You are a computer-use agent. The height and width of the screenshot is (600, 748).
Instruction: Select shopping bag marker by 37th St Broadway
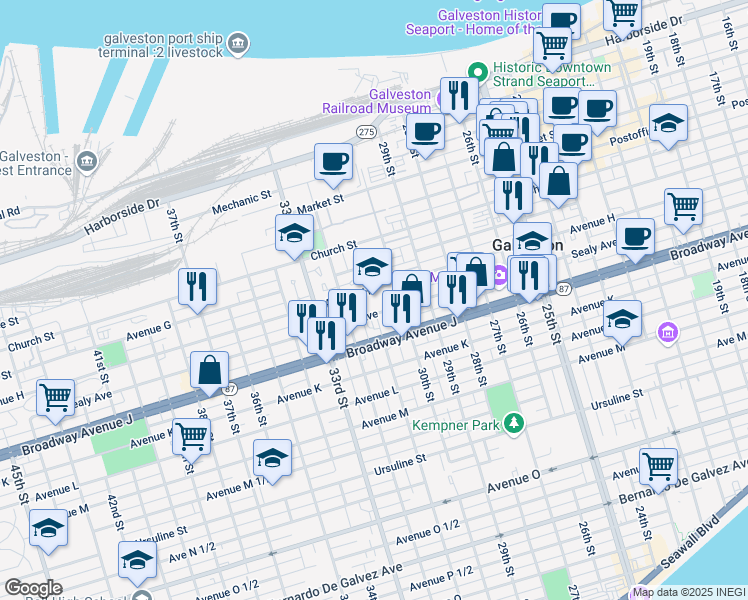(x=209, y=374)
